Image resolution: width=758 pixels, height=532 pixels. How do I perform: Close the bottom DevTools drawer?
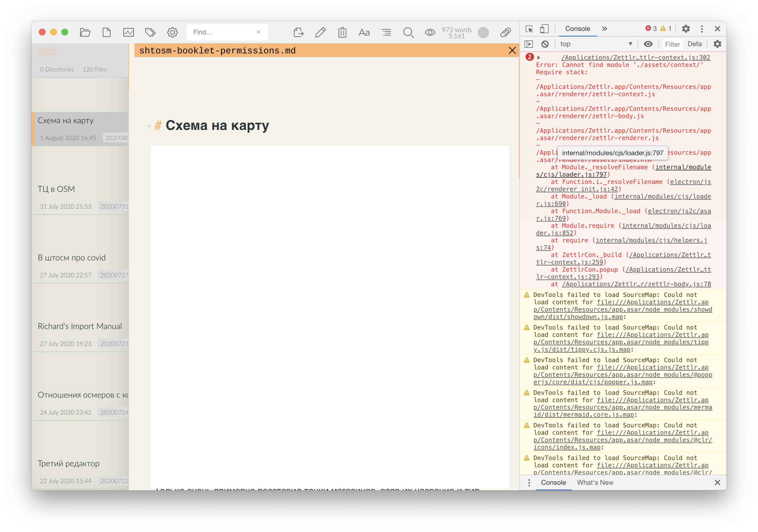(x=717, y=483)
